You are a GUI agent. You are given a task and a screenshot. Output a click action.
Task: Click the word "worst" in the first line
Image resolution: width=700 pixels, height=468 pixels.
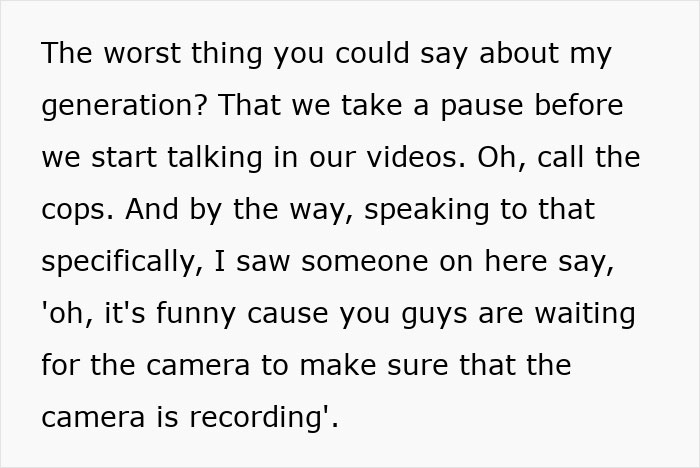(142, 53)
